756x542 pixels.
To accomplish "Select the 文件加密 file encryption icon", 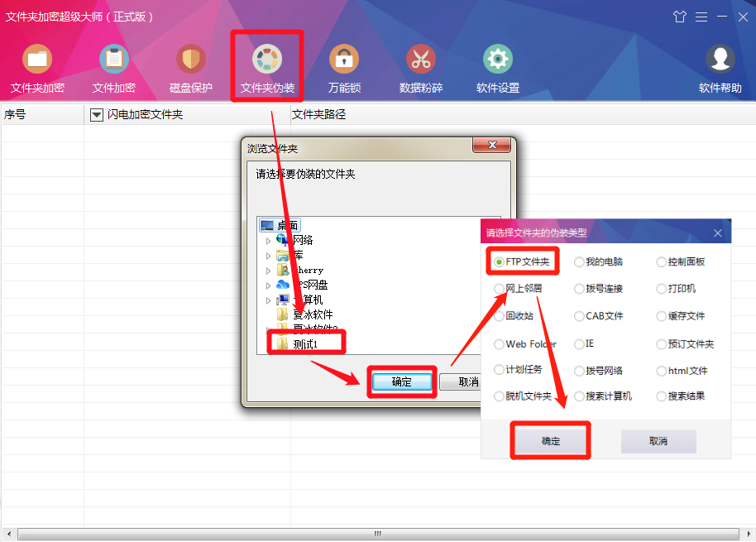I will click(114, 69).
